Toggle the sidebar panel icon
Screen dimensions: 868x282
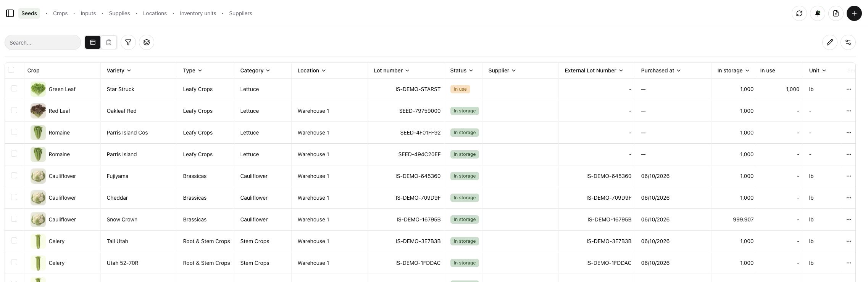pos(10,13)
